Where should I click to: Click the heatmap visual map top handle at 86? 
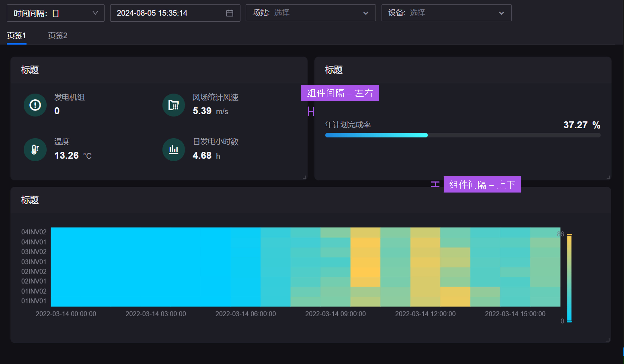[x=569, y=235]
